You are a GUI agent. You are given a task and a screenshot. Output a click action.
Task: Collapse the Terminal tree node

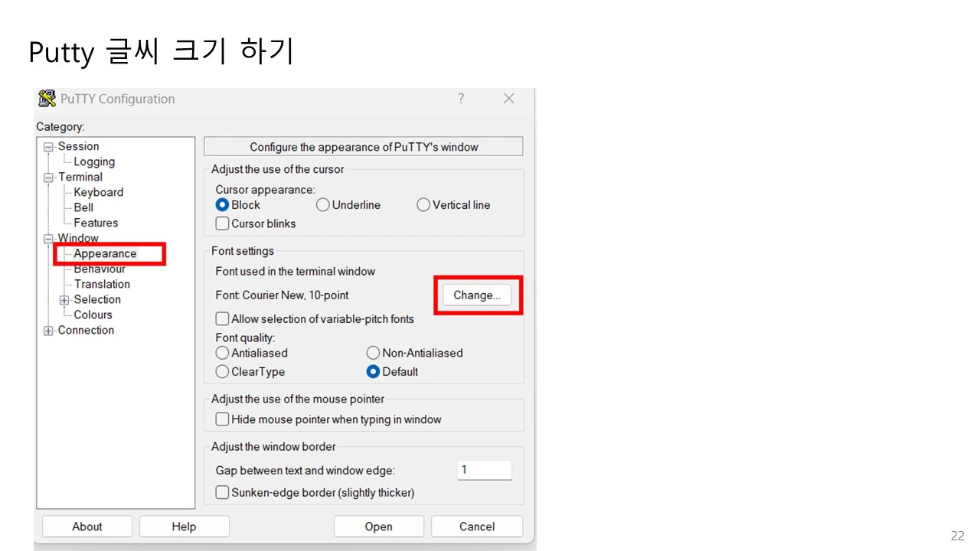(47, 177)
